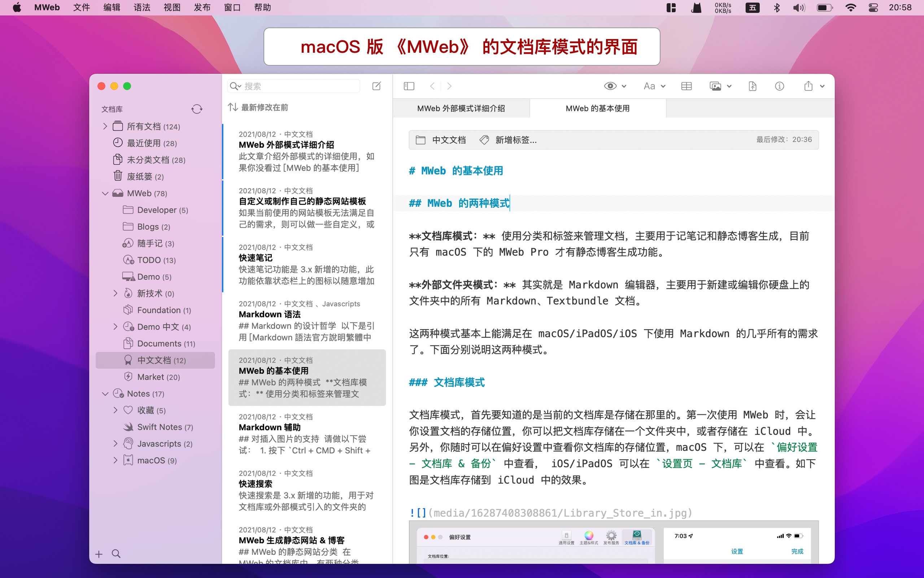Open the 语法 menu

[142, 8]
